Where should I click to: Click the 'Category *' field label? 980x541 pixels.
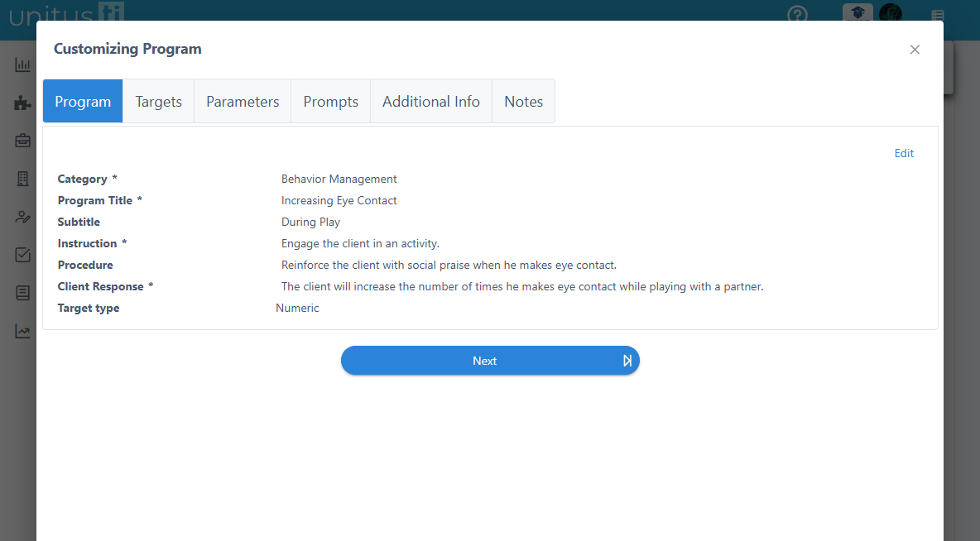pyautogui.click(x=88, y=179)
